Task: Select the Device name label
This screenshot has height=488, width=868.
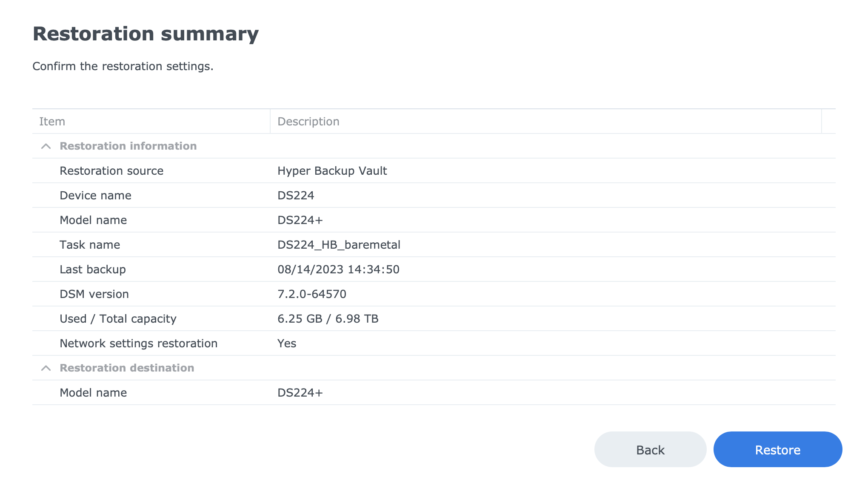Action: [95, 196]
